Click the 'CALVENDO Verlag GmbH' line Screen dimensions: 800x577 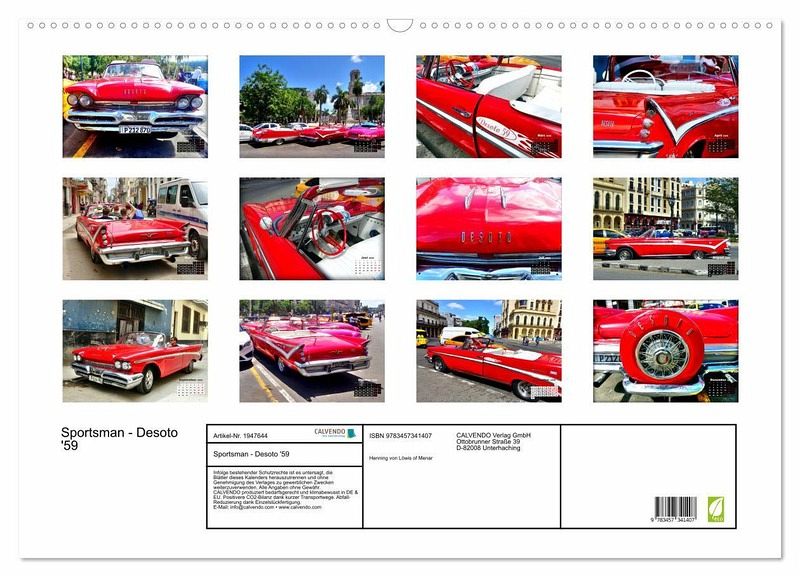(x=493, y=435)
